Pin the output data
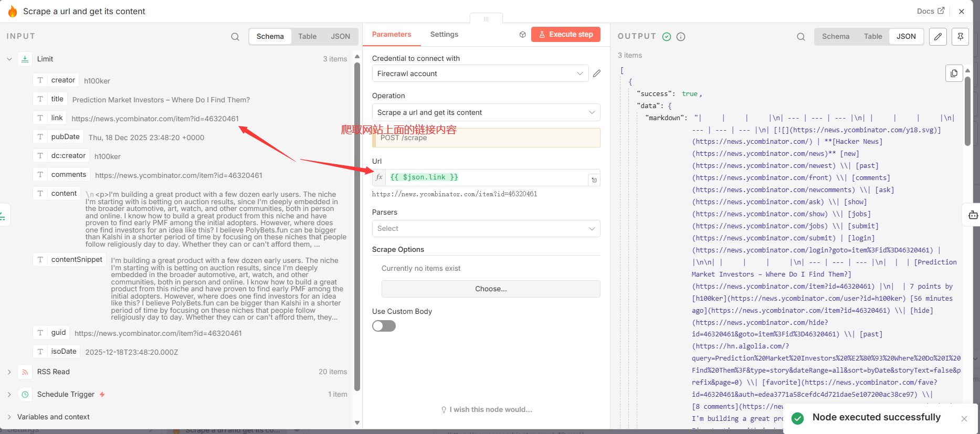 tap(960, 36)
